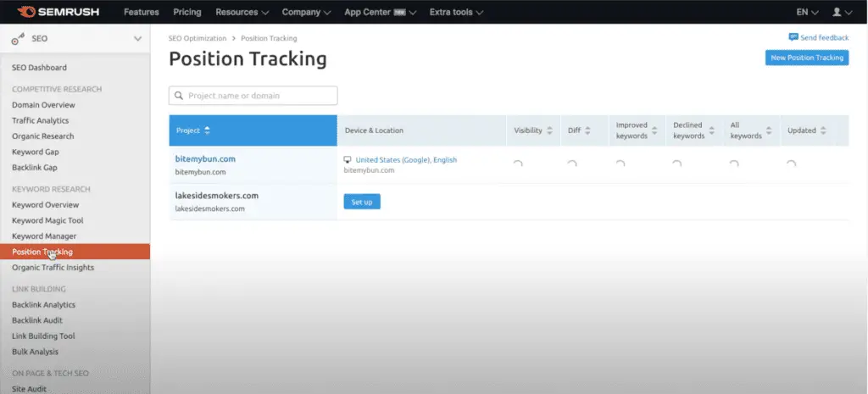Open Organic Traffic Insights
The height and width of the screenshot is (394, 868).
pyautogui.click(x=53, y=267)
